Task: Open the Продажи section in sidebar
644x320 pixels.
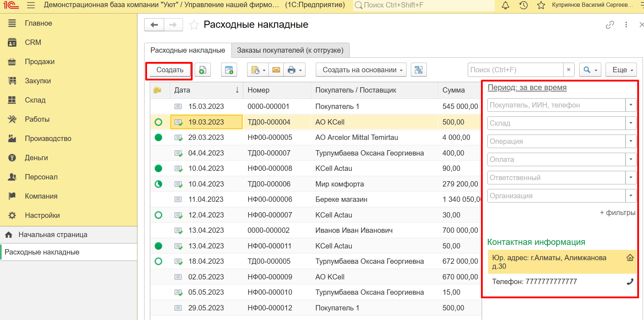Action: click(x=40, y=62)
